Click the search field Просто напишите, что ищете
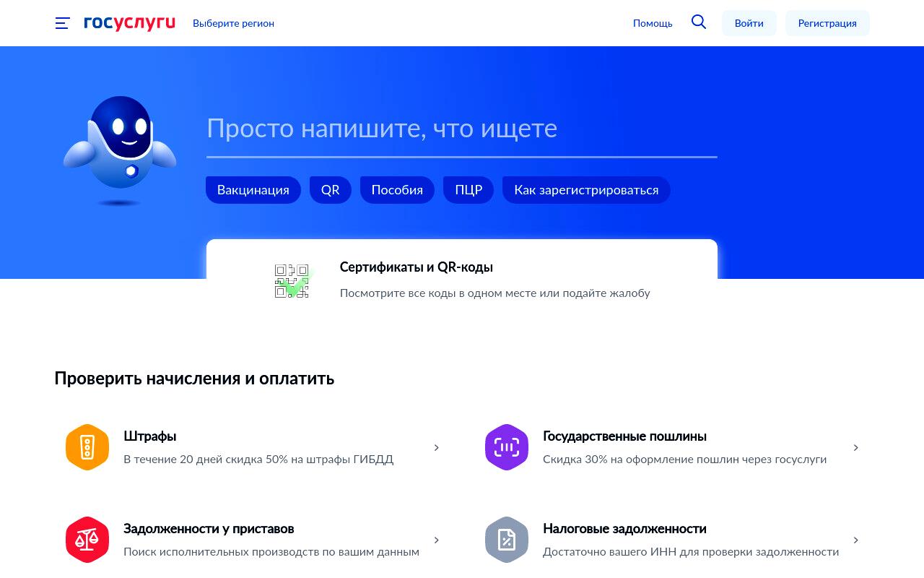The image size is (924, 578). point(462,130)
